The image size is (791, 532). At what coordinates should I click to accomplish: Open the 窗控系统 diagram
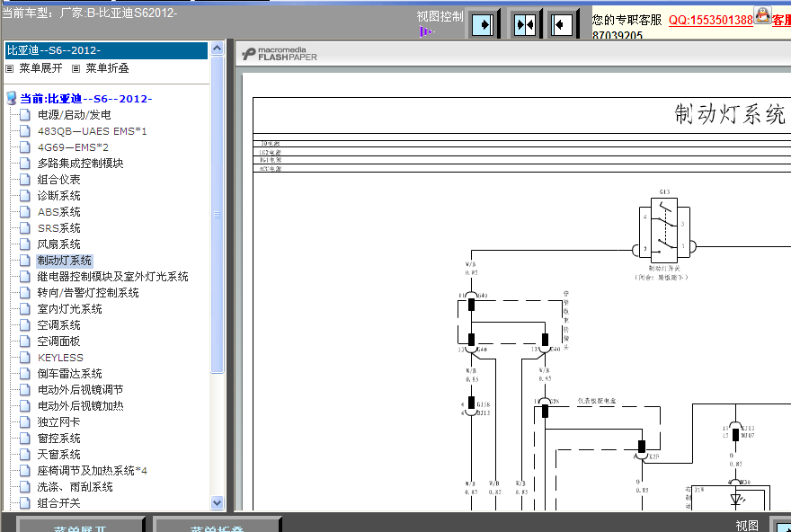[58, 439]
